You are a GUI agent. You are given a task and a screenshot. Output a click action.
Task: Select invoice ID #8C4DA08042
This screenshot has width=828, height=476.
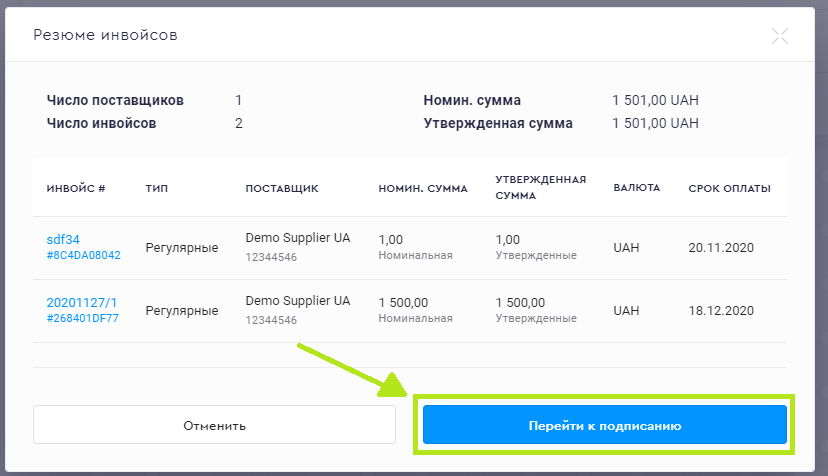tap(83, 255)
